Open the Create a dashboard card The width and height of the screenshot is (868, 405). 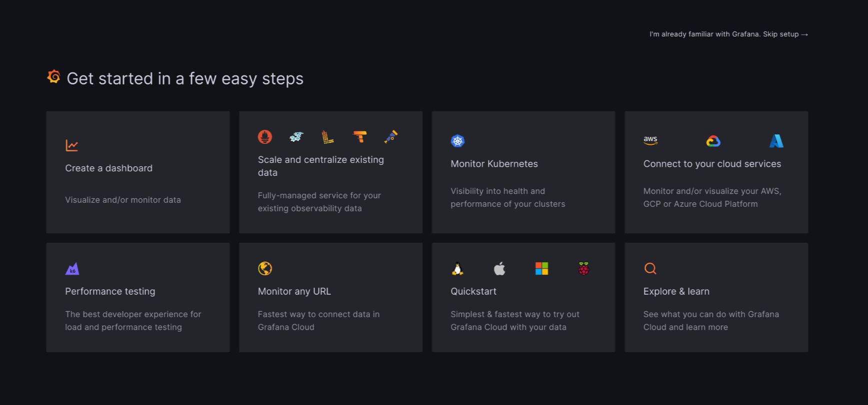click(138, 172)
